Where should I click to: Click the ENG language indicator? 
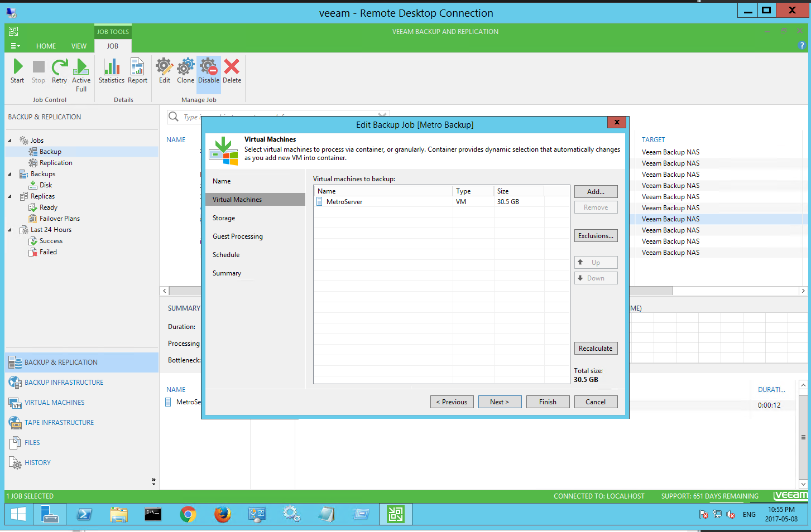749,515
